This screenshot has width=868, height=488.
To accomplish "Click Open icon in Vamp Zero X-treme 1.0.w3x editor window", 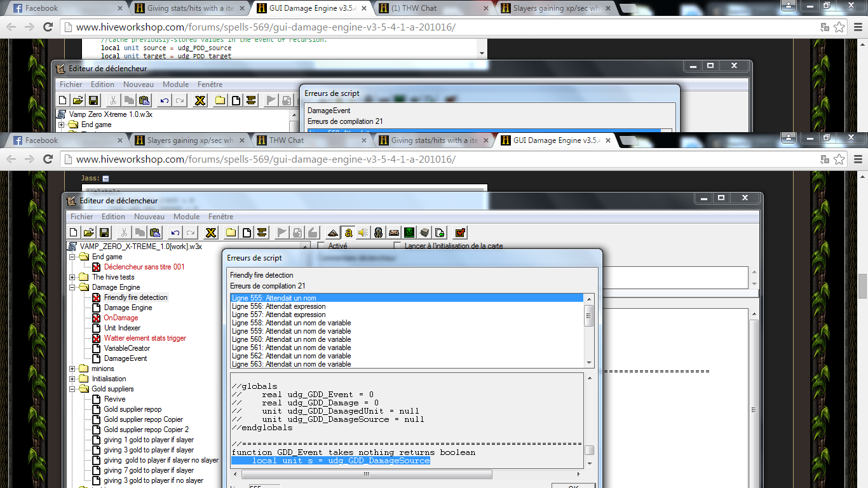I will [x=78, y=100].
